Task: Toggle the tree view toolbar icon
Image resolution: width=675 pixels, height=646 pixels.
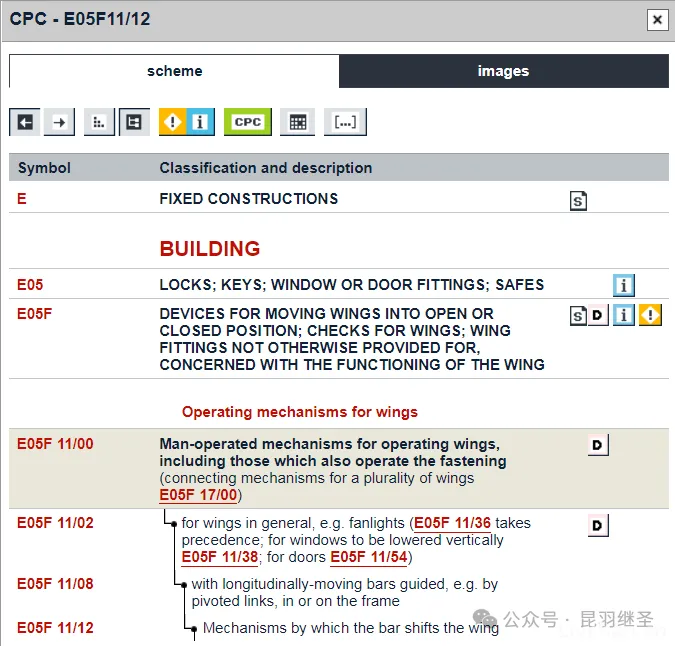Action: click(134, 122)
